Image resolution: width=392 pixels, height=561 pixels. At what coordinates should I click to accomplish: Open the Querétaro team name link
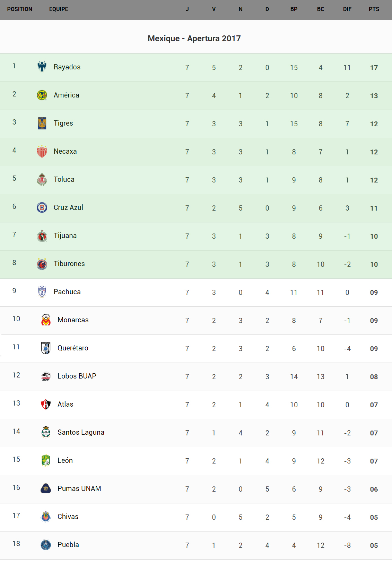click(x=73, y=348)
